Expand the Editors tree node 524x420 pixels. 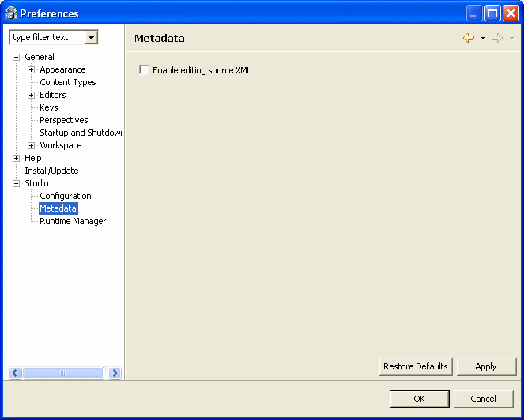coord(32,95)
